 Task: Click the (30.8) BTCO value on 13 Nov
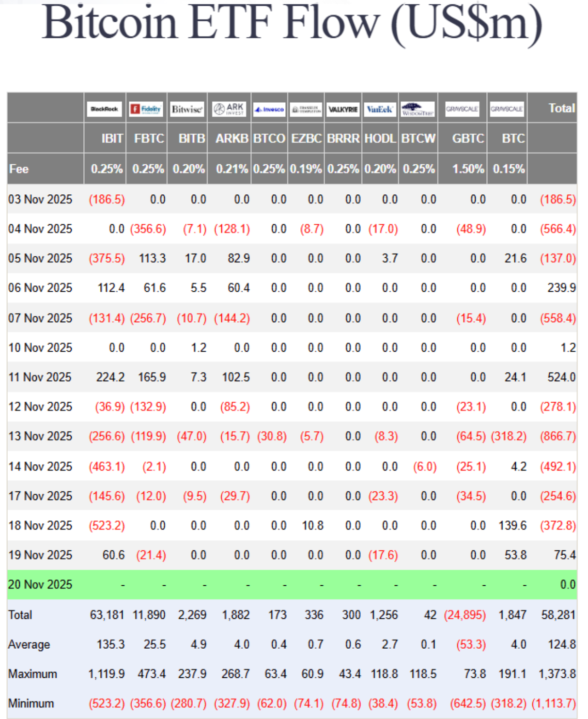click(x=272, y=437)
